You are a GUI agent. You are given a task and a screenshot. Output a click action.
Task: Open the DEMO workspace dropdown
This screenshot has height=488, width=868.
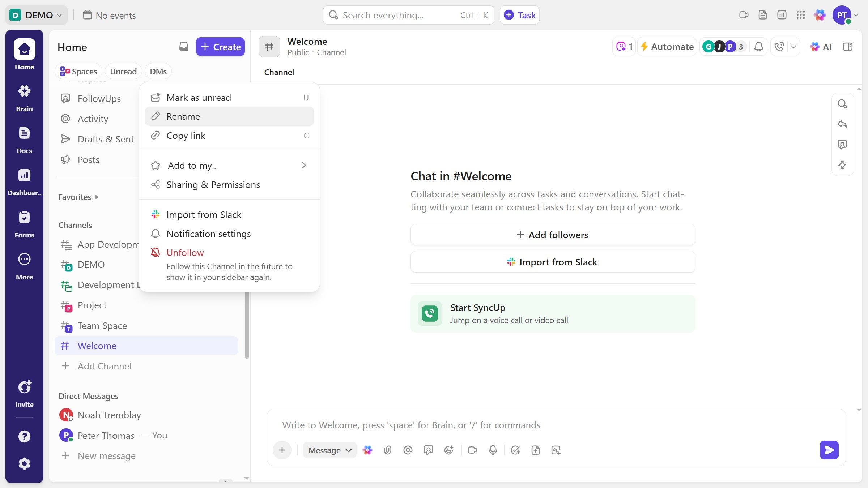(36, 15)
